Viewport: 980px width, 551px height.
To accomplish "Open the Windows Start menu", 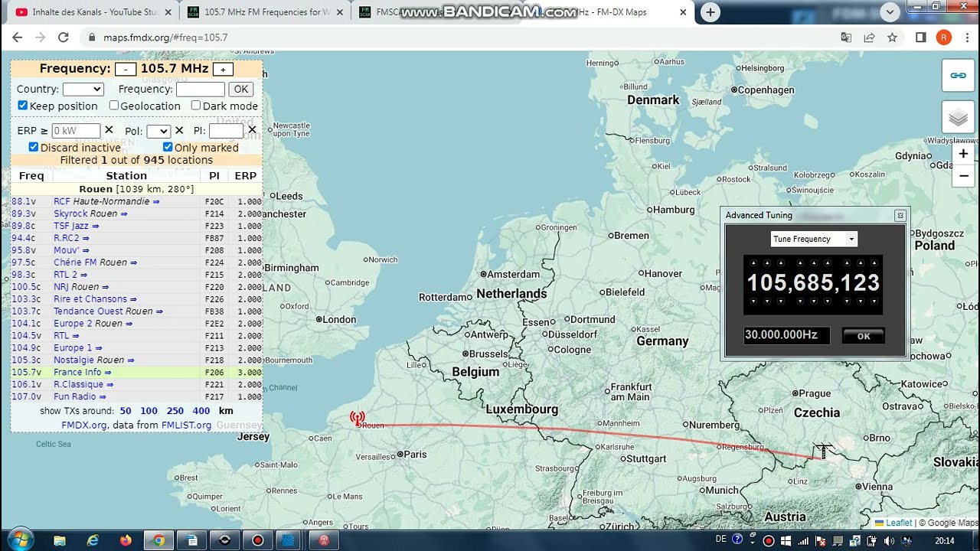I will pos(19,540).
